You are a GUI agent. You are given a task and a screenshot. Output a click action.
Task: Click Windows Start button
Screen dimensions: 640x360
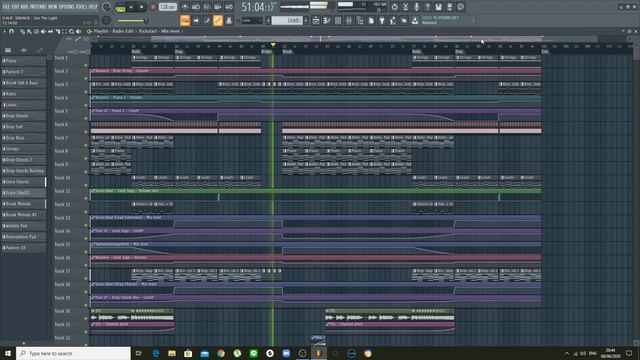pyautogui.click(x=8, y=353)
